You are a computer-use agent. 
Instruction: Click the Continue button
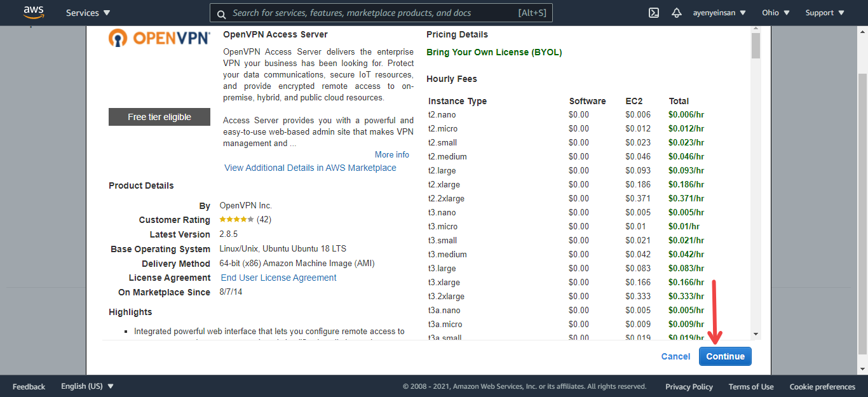[x=725, y=356]
